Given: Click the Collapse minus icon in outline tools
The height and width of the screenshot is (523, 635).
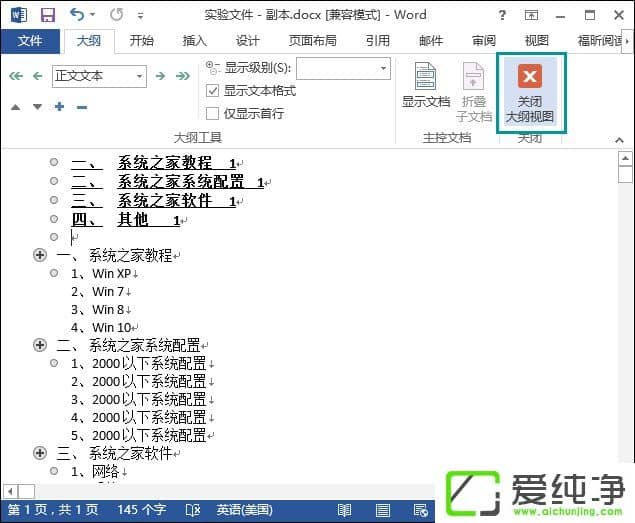Looking at the screenshot, I should 82,107.
